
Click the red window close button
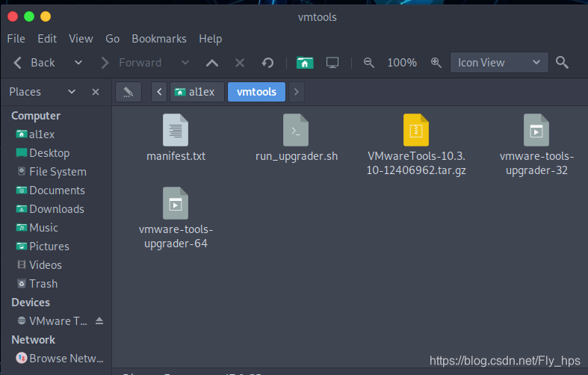tap(13, 16)
